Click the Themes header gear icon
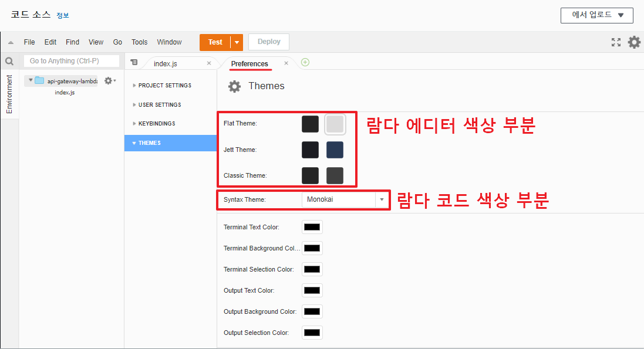The width and height of the screenshot is (644, 349). 234,86
